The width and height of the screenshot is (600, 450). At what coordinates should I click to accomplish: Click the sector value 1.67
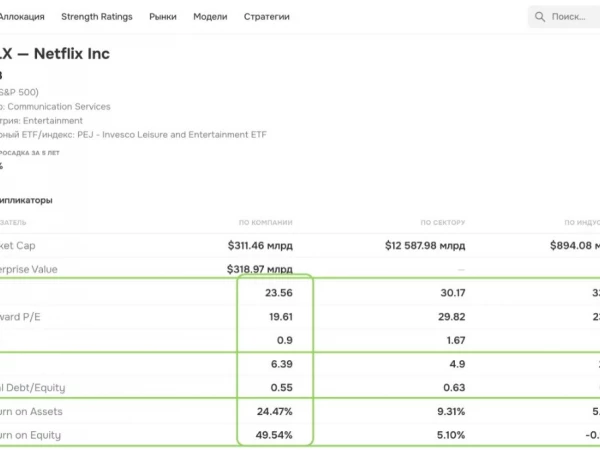pos(456,340)
